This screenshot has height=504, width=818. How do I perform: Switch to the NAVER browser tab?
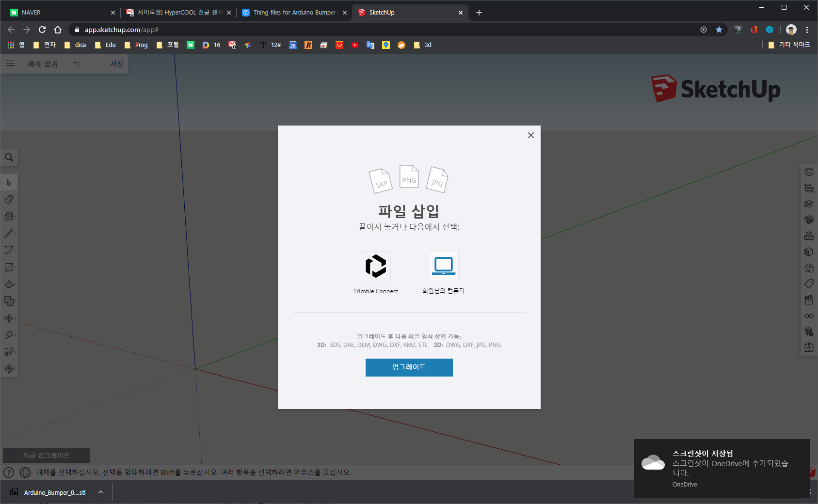point(62,13)
